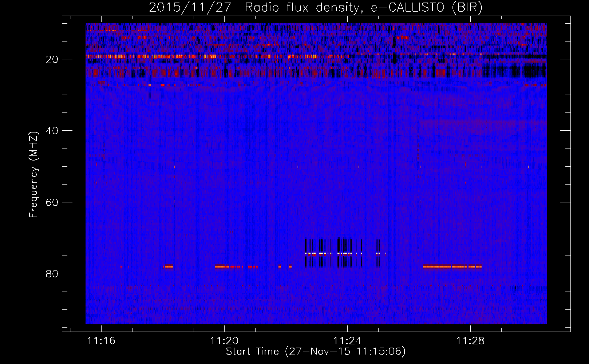Click the long orange band after 11:26

(x=452, y=266)
